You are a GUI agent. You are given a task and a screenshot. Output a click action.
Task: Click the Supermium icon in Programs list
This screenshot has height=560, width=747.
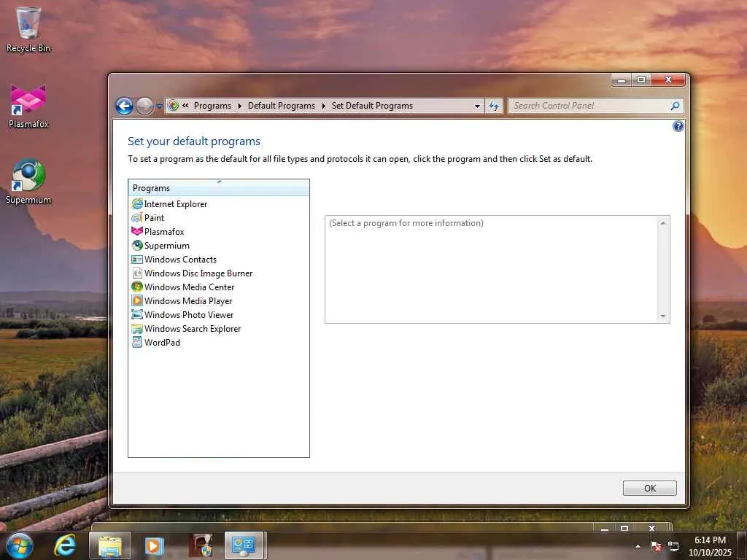137,245
